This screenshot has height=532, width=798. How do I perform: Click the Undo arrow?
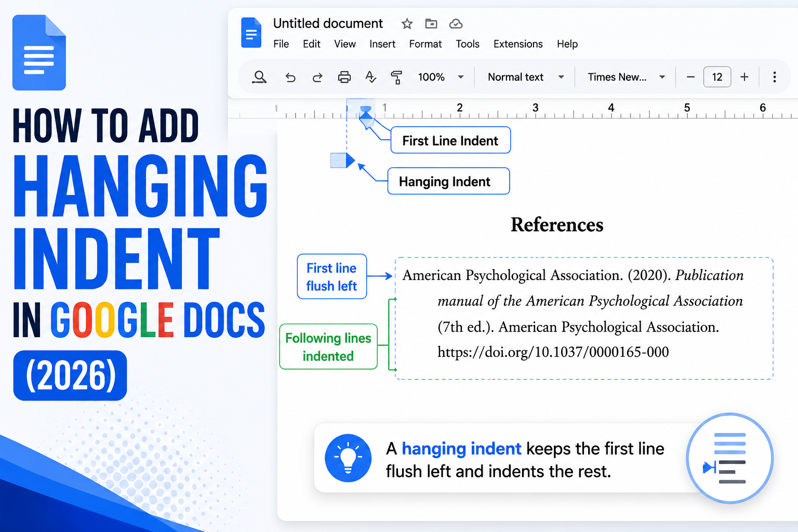290,77
